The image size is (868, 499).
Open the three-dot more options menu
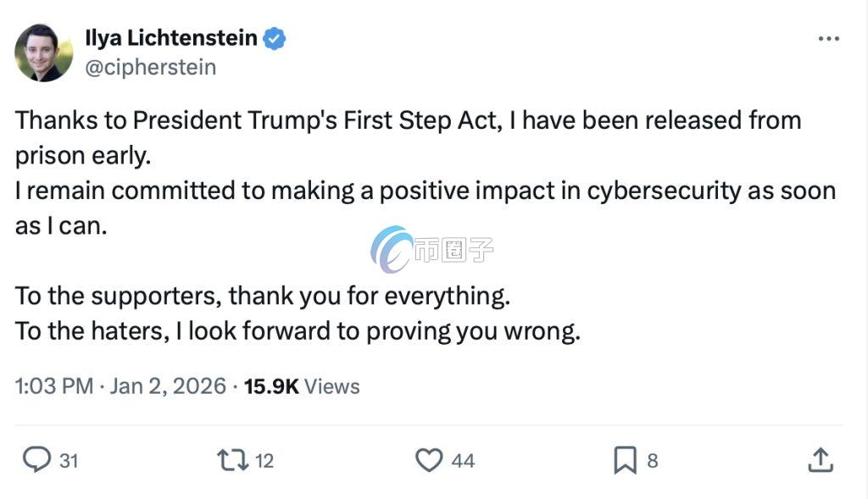point(828,39)
